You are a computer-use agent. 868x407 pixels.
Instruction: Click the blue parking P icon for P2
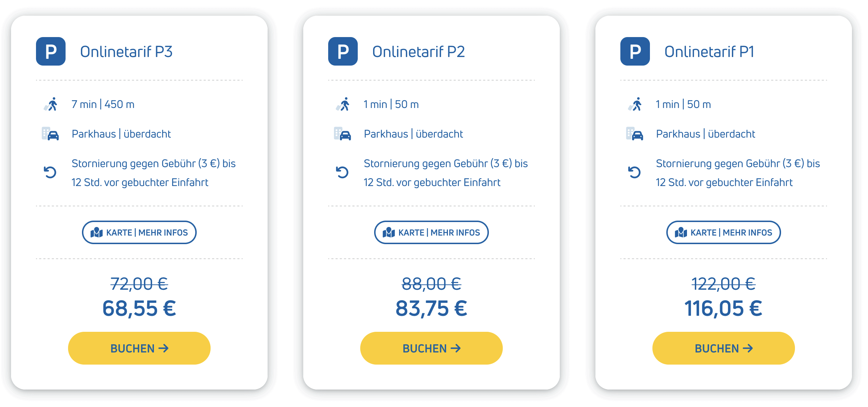(x=343, y=51)
